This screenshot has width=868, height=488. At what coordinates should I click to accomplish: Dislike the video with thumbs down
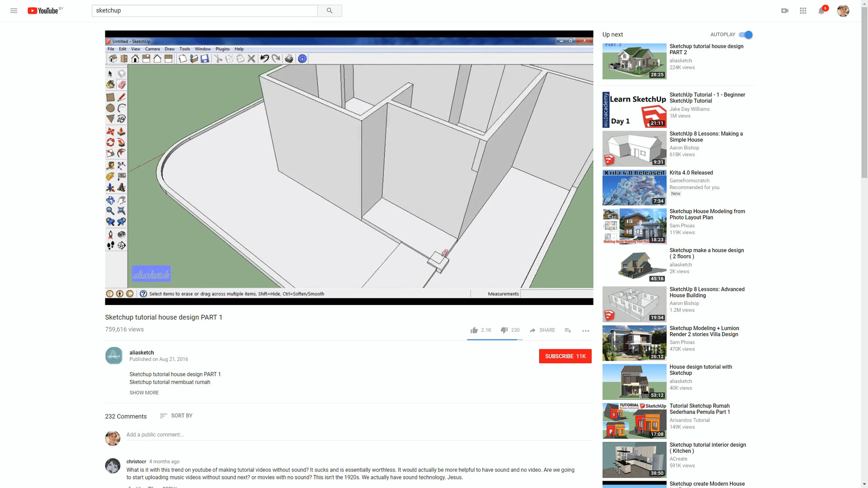504,330
